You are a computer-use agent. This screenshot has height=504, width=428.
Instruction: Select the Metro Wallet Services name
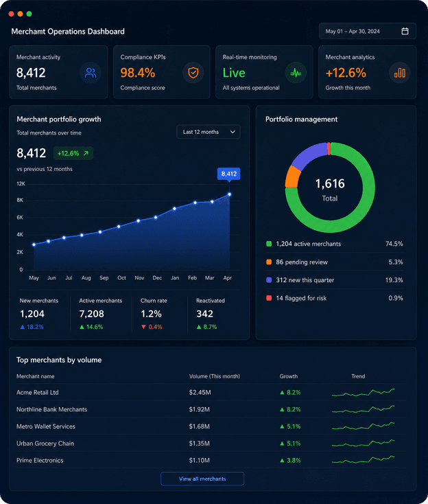(x=46, y=426)
